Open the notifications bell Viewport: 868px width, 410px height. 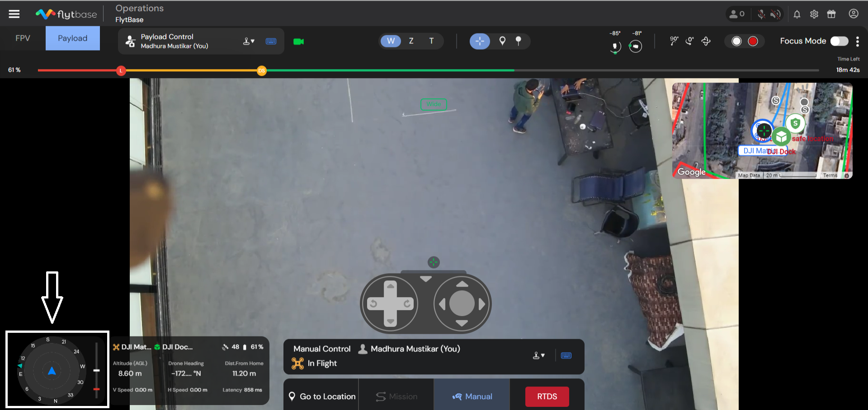point(797,14)
